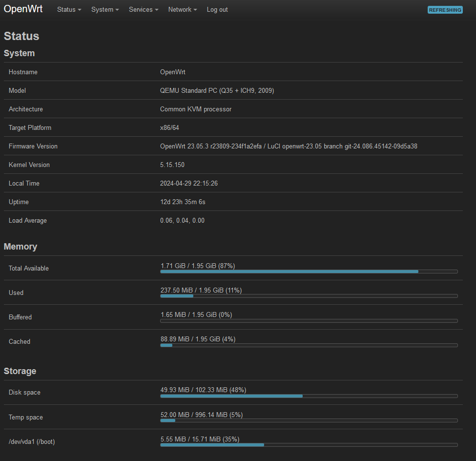Click the Disk space usage bar
Screen dimensions: 476x461
309,396
